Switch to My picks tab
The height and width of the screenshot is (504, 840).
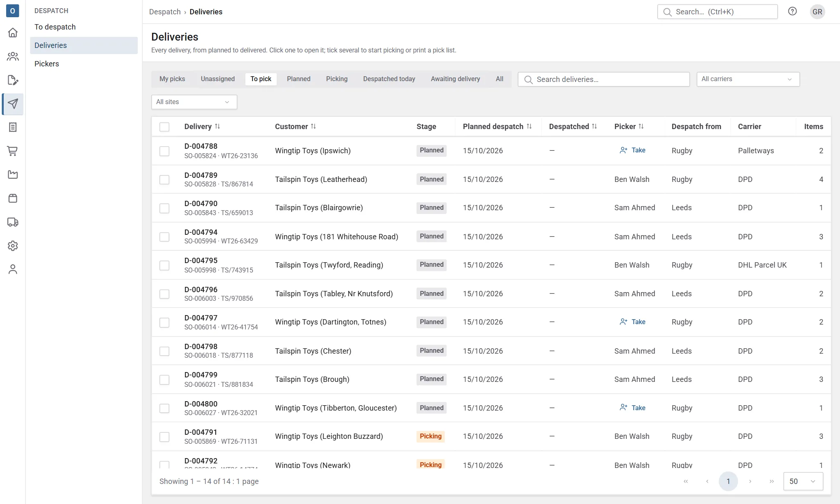coord(172,79)
